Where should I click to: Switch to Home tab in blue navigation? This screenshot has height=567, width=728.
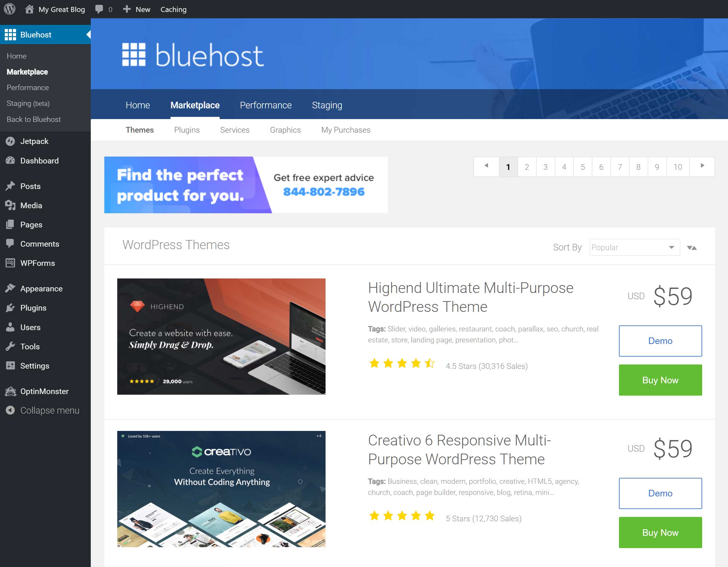point(138,105)
